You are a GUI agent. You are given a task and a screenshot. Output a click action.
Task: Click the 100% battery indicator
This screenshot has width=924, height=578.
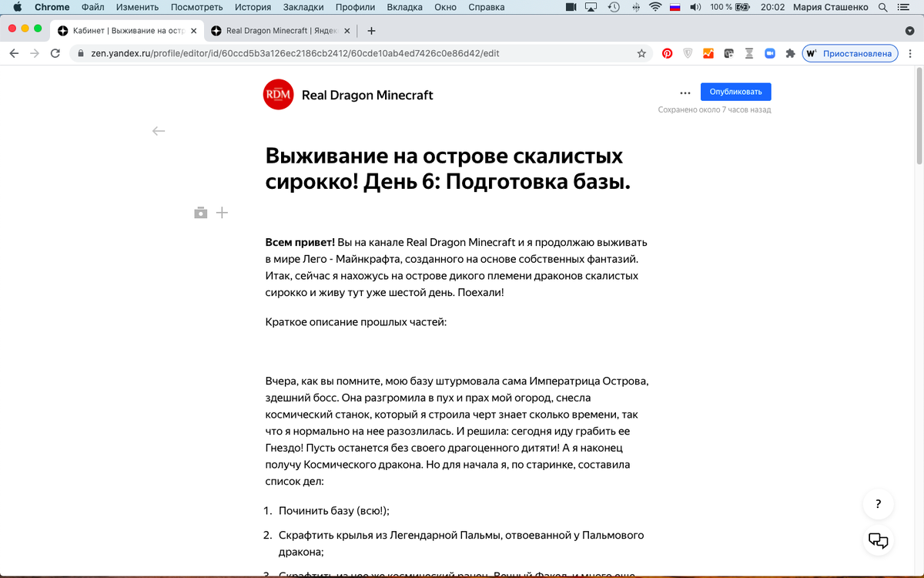point(730,7)
